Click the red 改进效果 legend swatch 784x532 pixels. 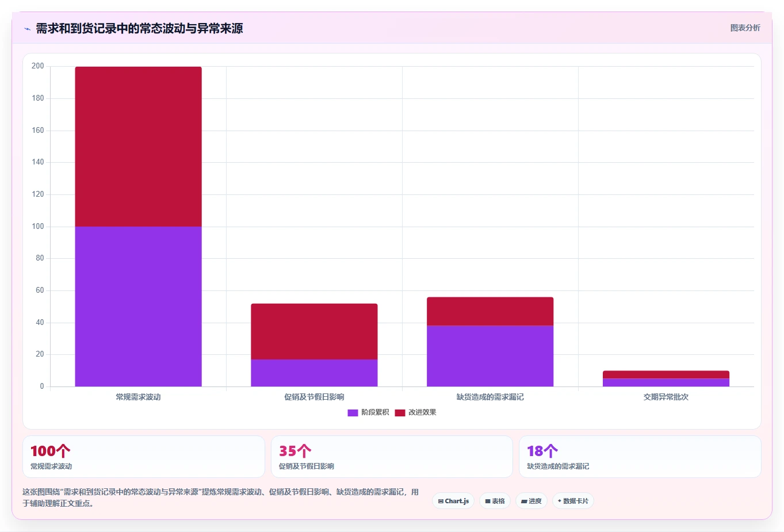point(400,412)
